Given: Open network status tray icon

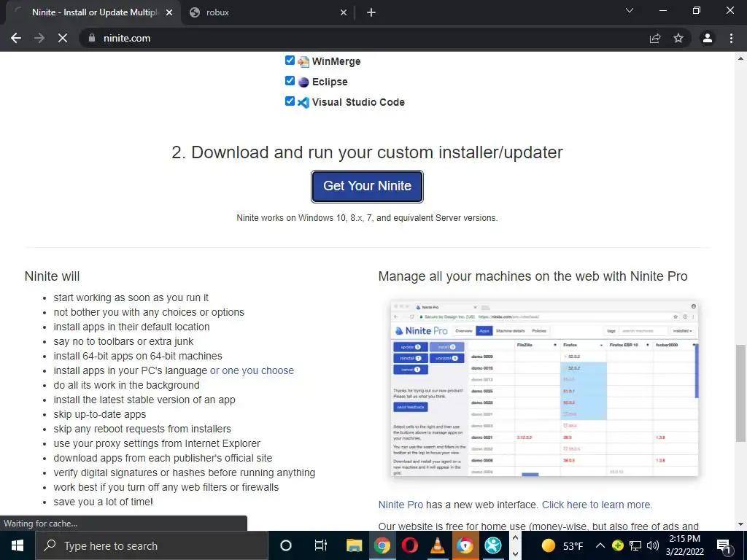Looking at the screenshot, I should (x=635, y=545).
